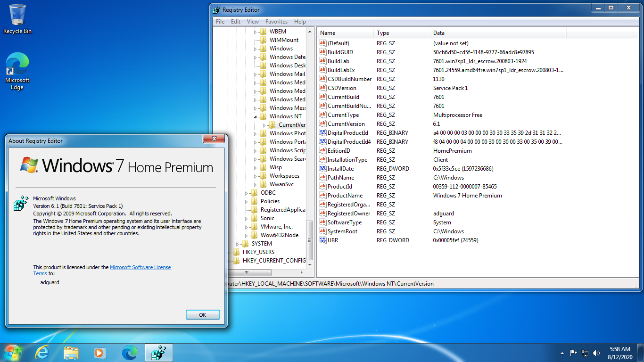Image resolution: width=644 pixels, height=362 pixels.
Task: Click the tree pane vertical scroll up arrow
Action: 310,31
